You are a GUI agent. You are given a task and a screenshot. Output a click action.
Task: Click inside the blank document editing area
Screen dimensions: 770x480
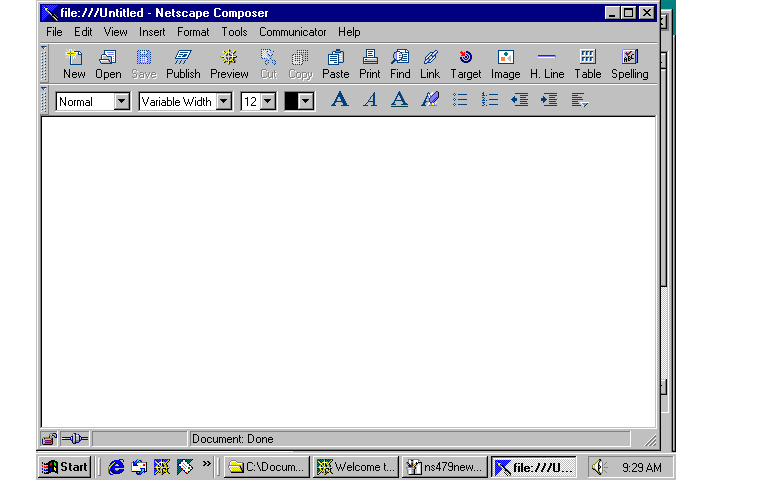348,272
